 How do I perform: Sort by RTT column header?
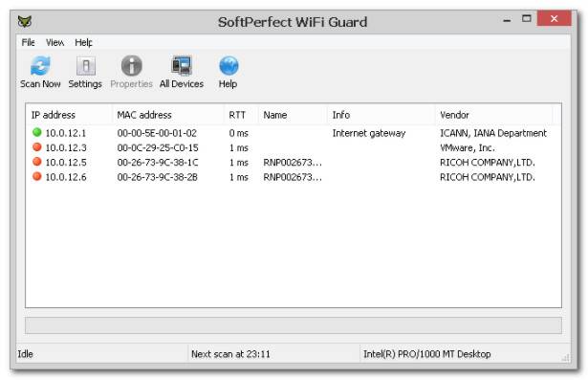(241, 115)
